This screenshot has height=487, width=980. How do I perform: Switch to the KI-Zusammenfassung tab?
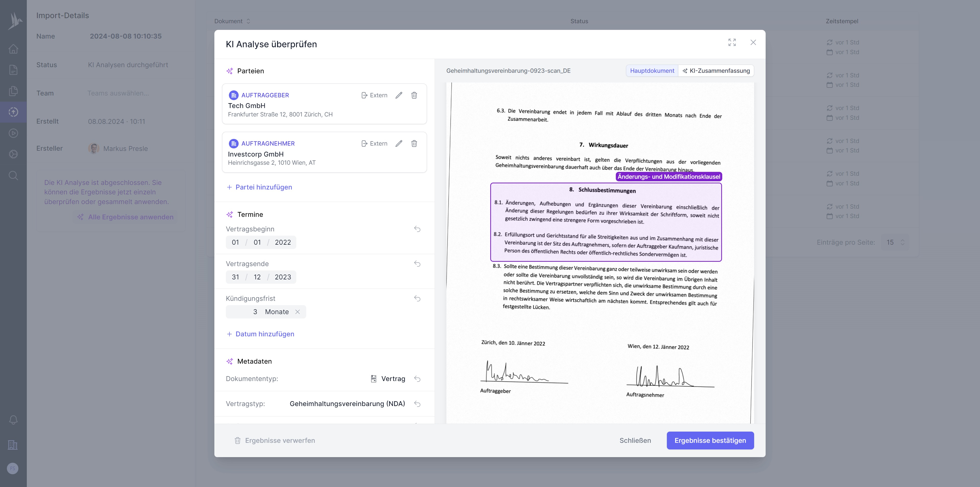point(716,71)
